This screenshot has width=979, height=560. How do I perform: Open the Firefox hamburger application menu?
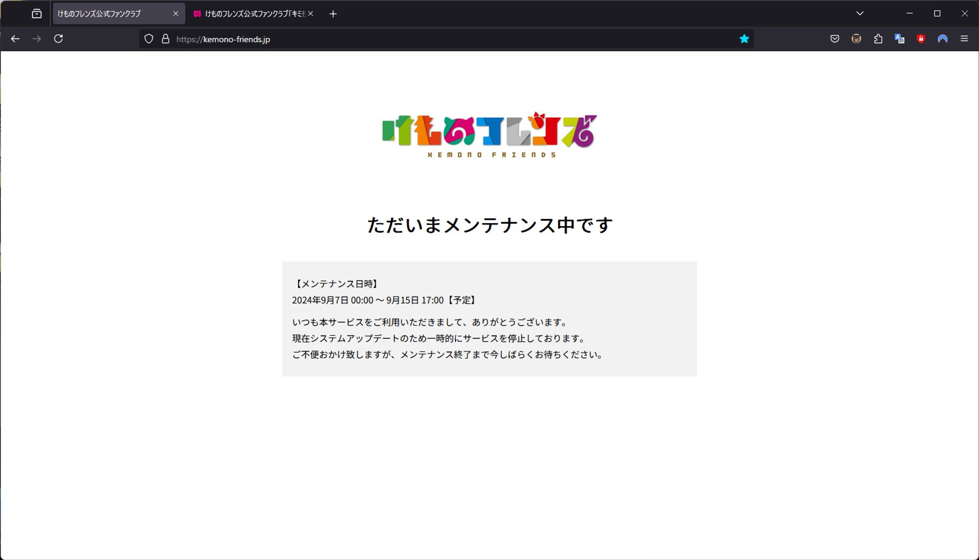pos(964,39)
